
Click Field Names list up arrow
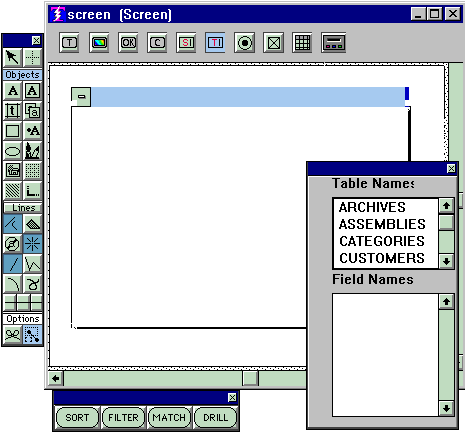point(446,302)
